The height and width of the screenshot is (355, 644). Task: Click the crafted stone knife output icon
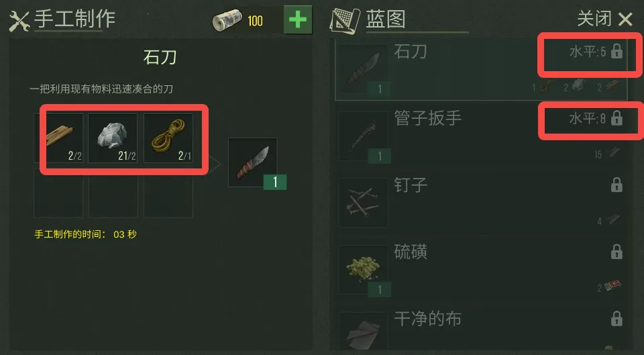(253, 162)
